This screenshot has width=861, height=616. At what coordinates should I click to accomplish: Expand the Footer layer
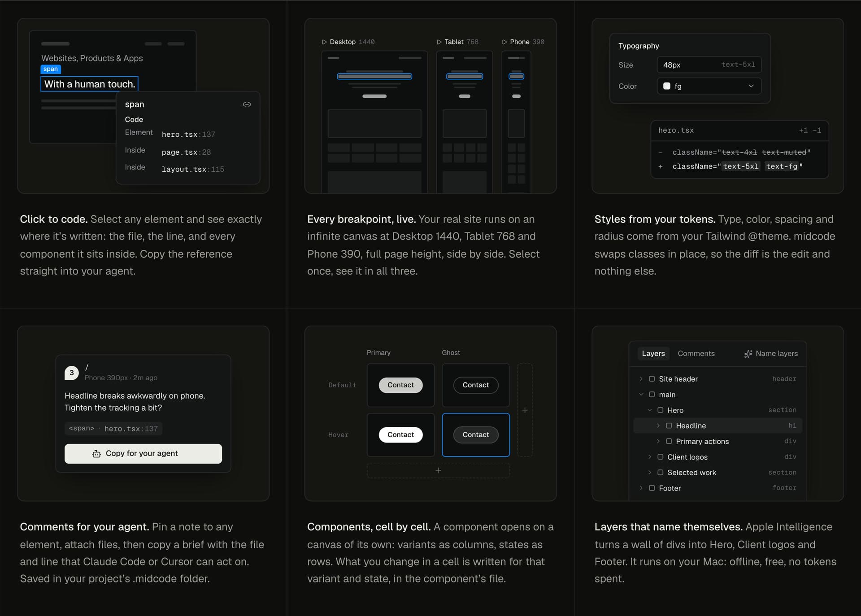[641, 488]
